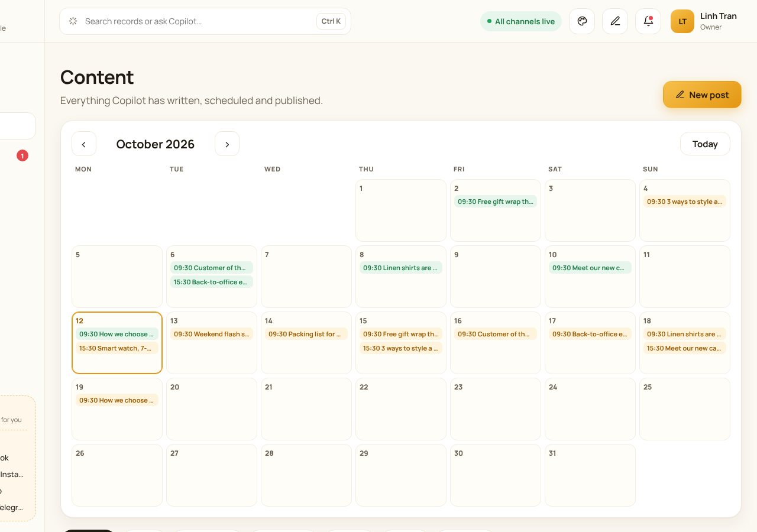Open the notifications bell
The width and height of the screenshot is (757, 532).
[648, 21]
